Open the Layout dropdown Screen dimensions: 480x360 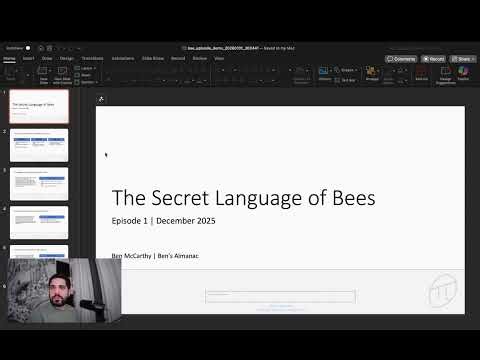pyautogui.click(x=85, y=68)
